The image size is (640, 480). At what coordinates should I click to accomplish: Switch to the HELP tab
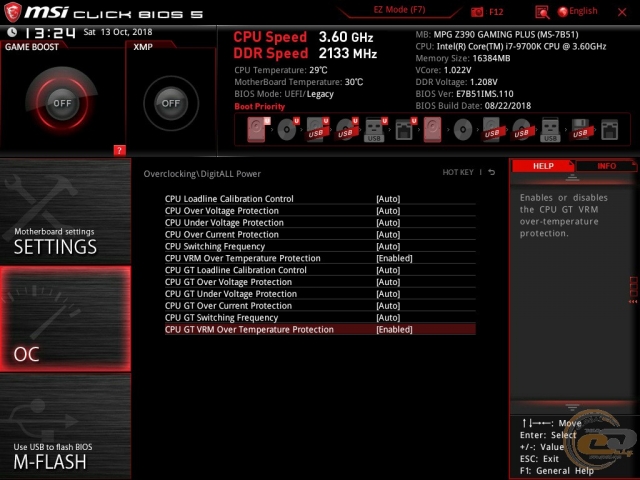click(543, 166)
